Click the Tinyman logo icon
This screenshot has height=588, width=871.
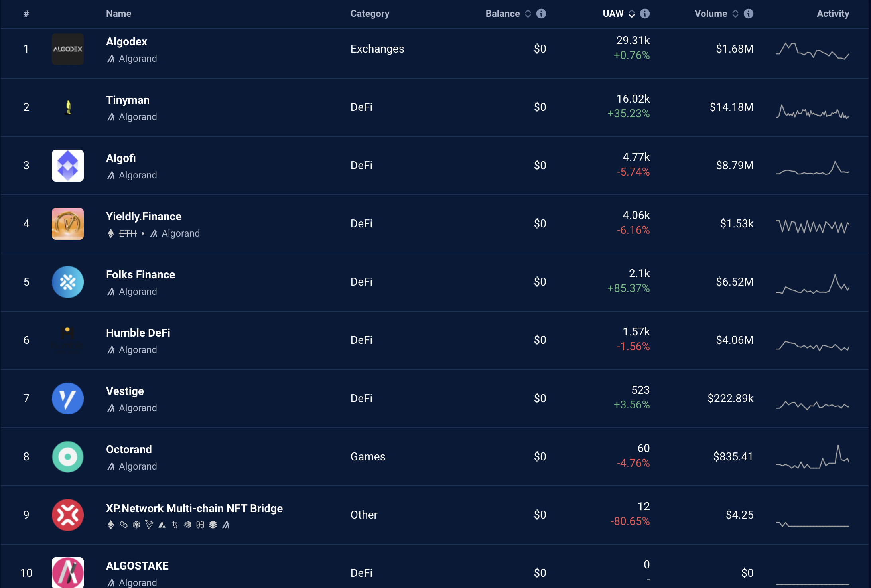tap(68, 107)
